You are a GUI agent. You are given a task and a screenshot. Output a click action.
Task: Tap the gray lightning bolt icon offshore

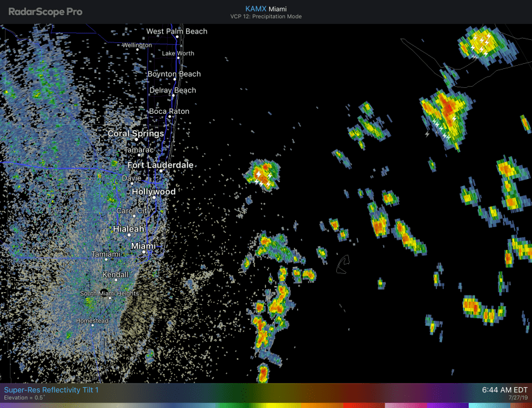tap(427, 134)
